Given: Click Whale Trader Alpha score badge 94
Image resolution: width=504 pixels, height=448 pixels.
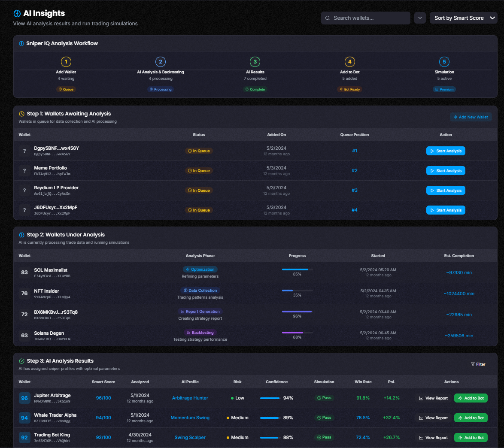Looking at the screenshot, I should [x=24, y=418].
